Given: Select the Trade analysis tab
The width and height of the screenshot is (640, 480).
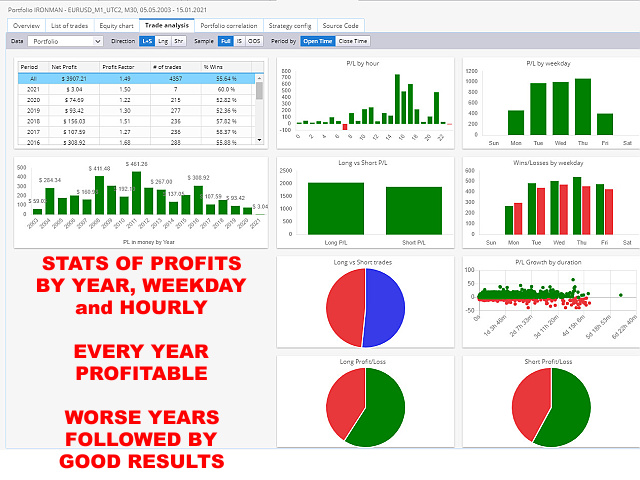Looking at the screenshot, I should 167,25.
